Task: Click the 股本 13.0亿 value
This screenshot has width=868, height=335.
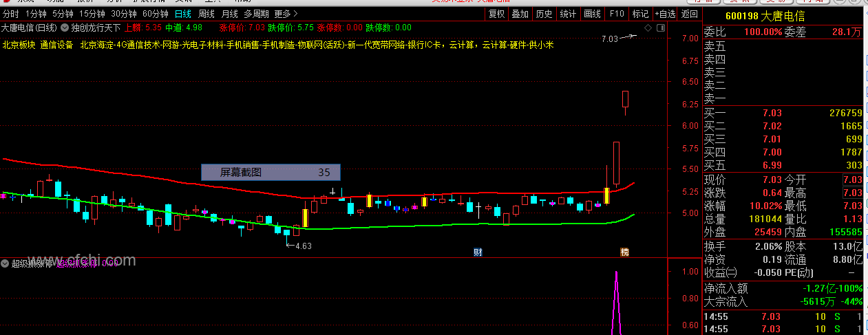Action: click(x=848, y=246)
